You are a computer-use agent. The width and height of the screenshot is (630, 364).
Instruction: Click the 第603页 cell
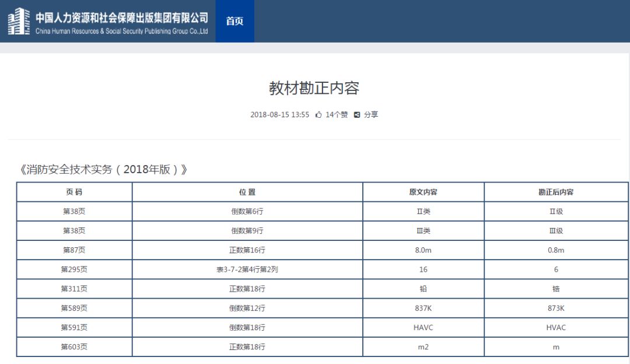click(74, 346)
